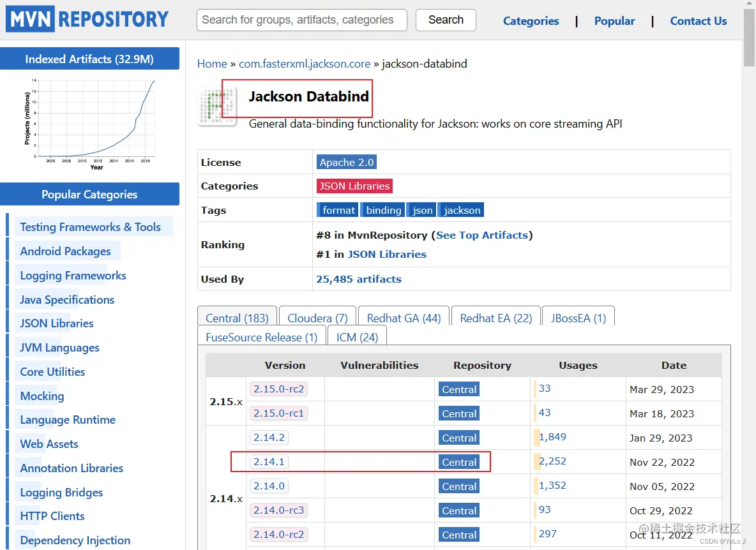The width and height of the screenshot is (756, 550).
Task: Go to Home breadcrumb link
Action: [212, 64]
